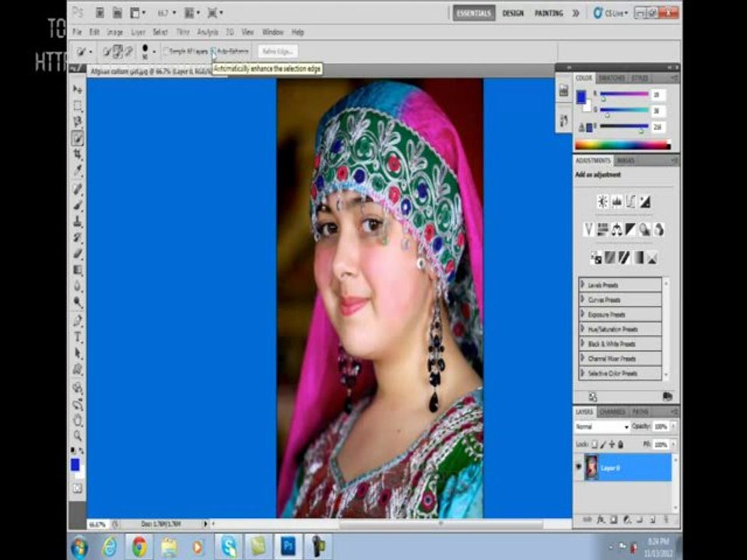The image size is (747, 560).
Task: Select the Dodge tool
Action: click(77, 303)
